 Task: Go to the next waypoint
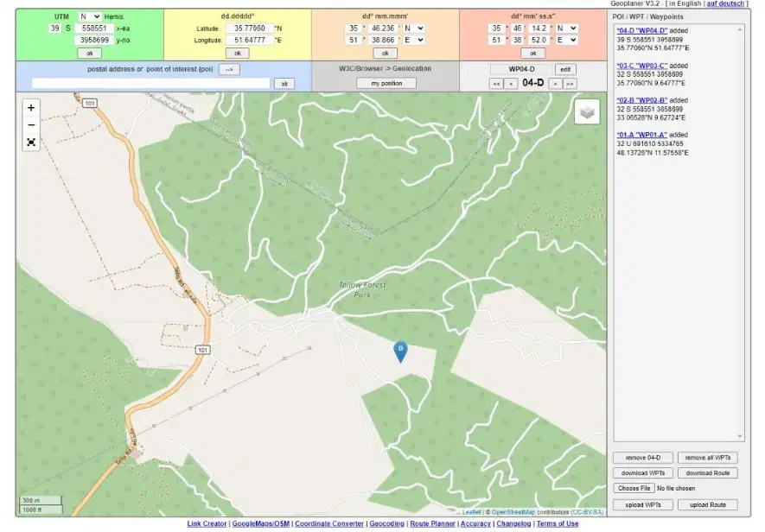(x=556, y=84)
